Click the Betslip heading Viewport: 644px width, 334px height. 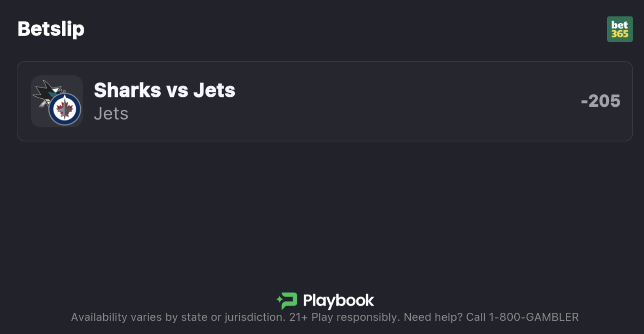(x=51, y=29)
